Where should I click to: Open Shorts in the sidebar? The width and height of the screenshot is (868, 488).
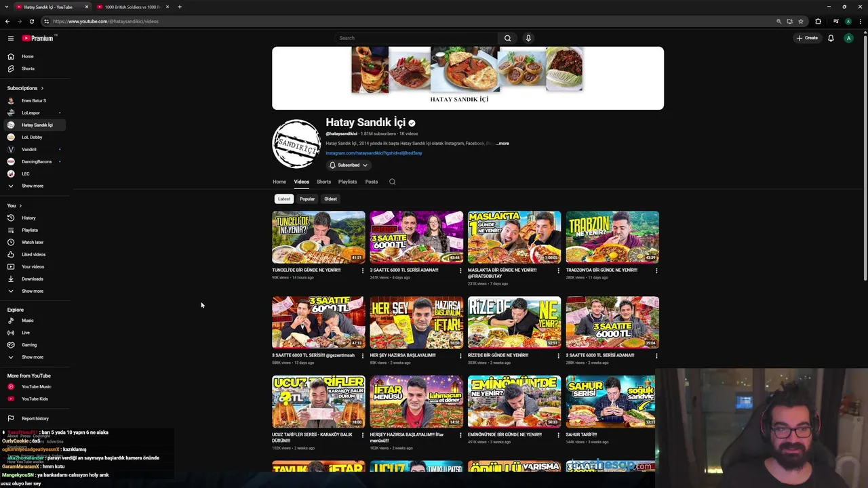(x=28, y=68)
